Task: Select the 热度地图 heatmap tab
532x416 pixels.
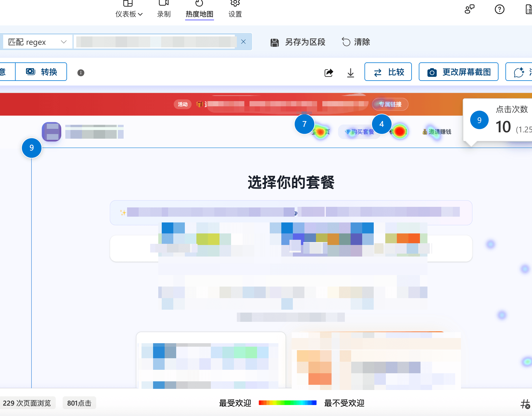Action: click(199, 10)
